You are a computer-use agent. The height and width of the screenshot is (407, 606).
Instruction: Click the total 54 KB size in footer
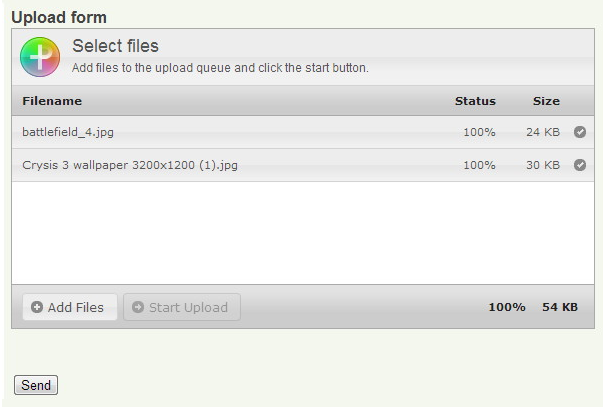coord(560,307)
